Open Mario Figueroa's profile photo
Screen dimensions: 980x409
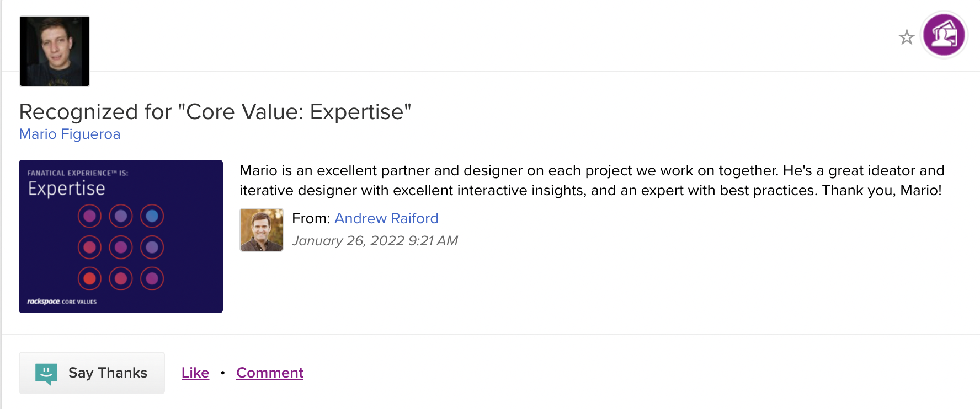55,51
